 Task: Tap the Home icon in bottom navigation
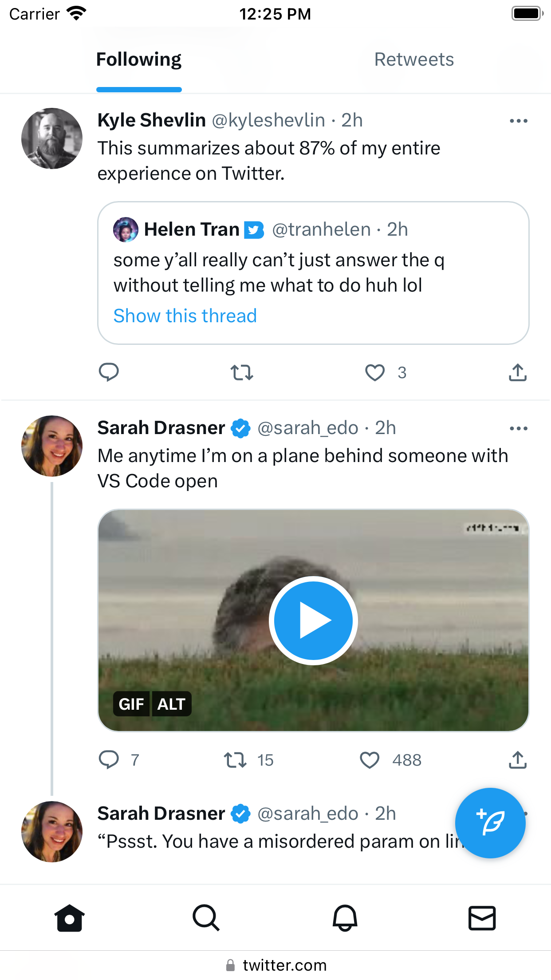(69, 917)
